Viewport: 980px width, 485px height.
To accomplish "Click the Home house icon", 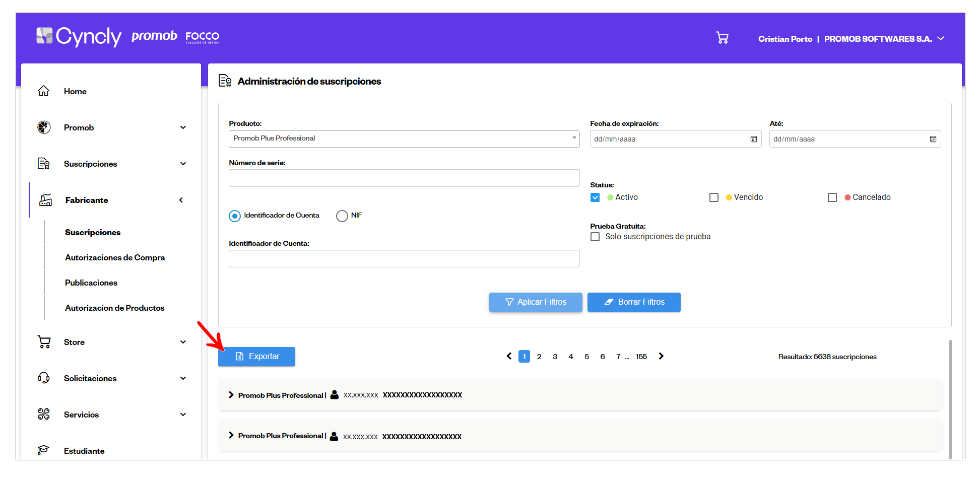I will coord(44,91).
